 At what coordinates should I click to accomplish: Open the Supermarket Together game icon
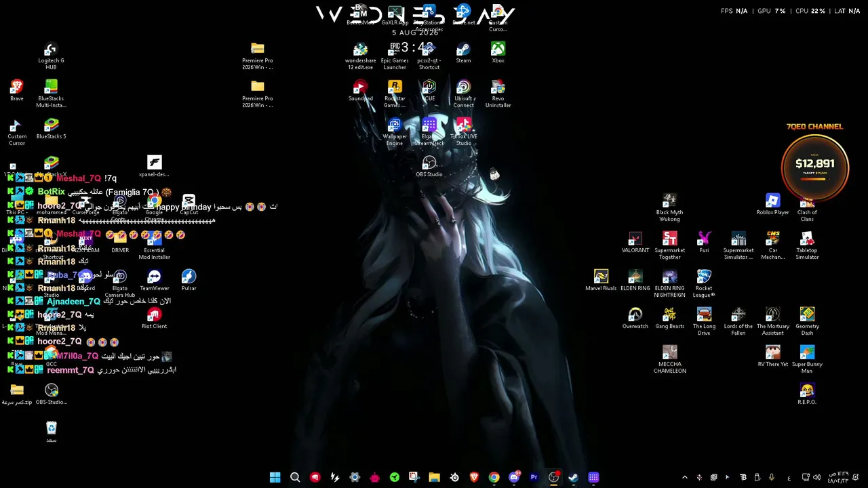coord(670,245)
